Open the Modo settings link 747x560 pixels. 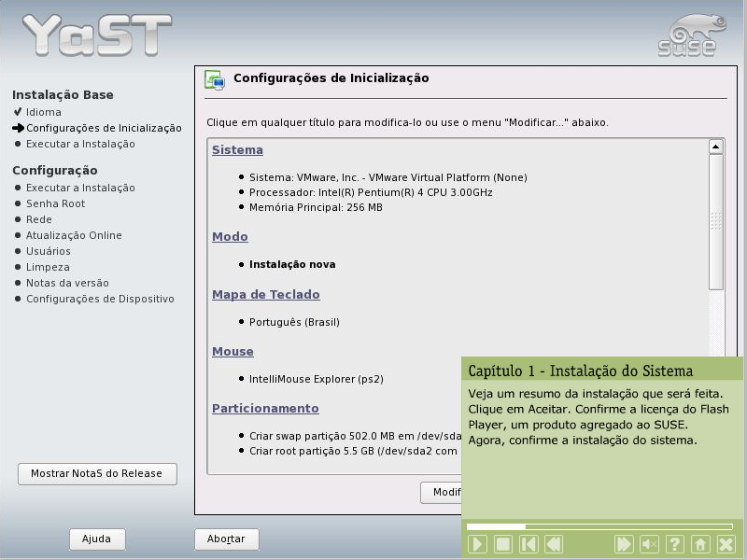[230, 237]
